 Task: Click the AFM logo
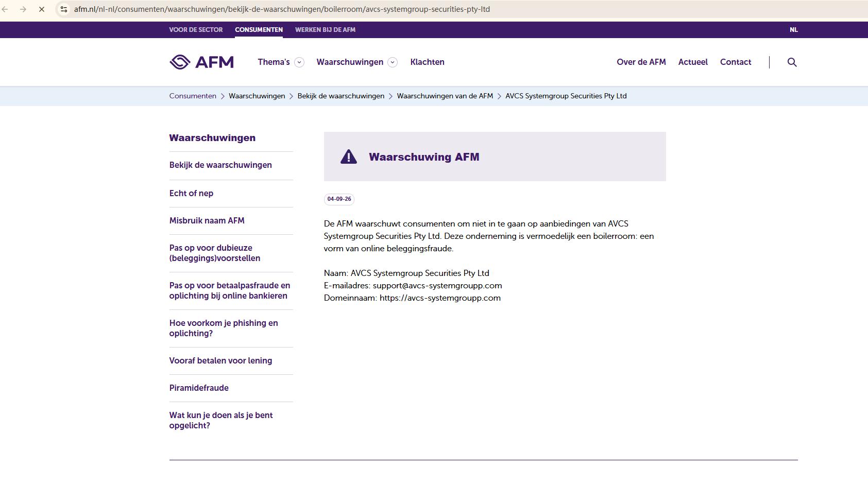pyautogui.click(x=201, y=62)
